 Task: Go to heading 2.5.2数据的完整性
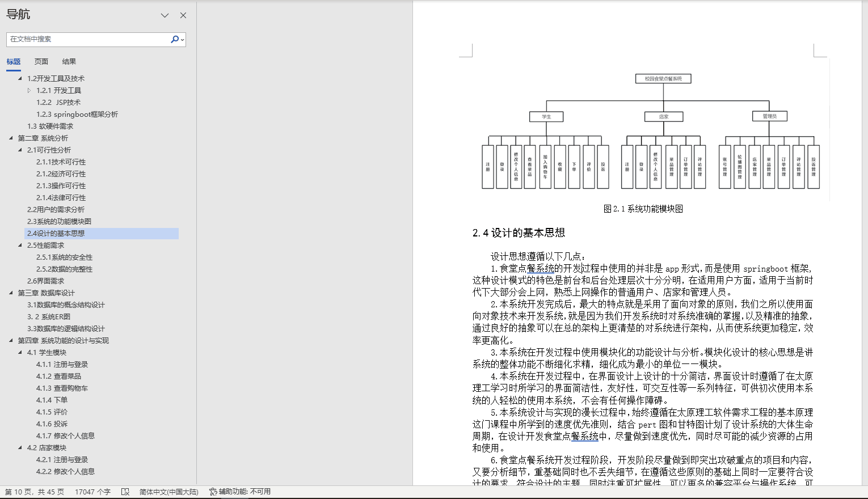[x=64, y=269]
